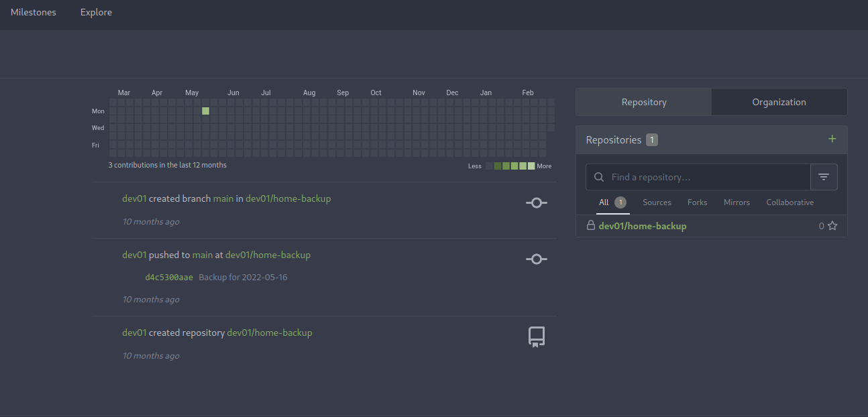Click the darkest green legend swatch next to Less
This screenshot has height=417, width=868.
point(498,166)
